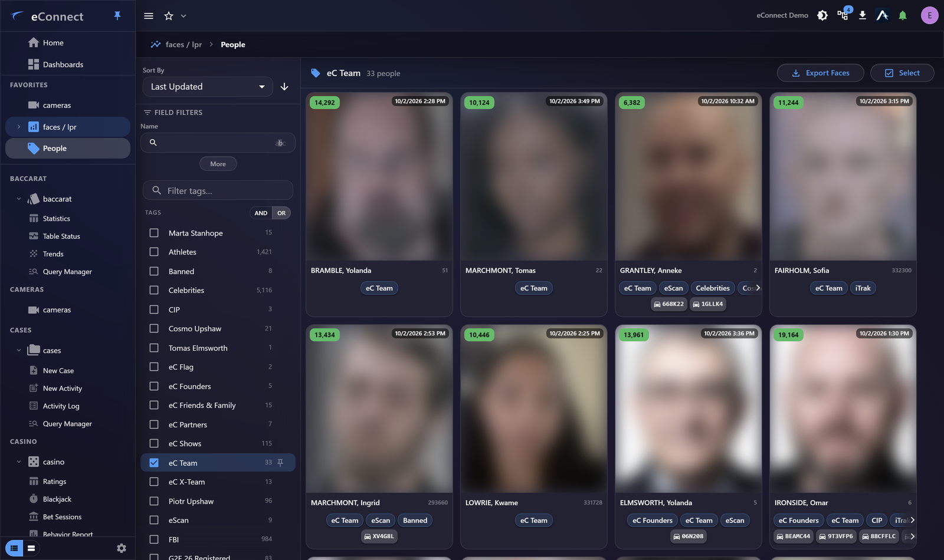
Task: Click the bell notifications icon
Action: click(x=903, y=15)
